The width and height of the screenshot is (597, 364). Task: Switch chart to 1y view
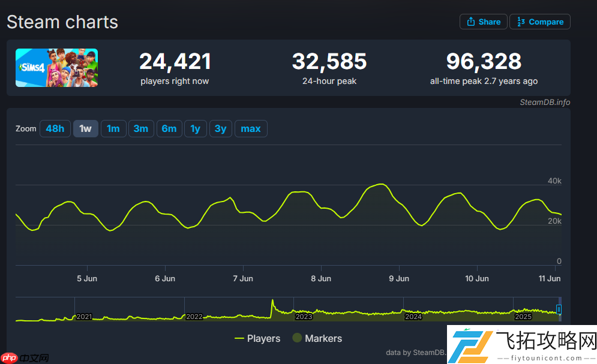[x=196, y=128]
